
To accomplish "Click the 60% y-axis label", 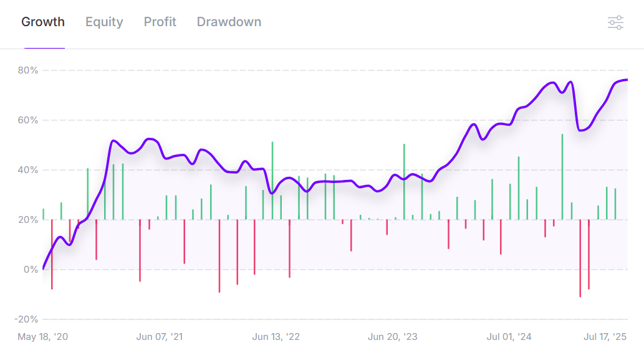I will click(28, 120).
